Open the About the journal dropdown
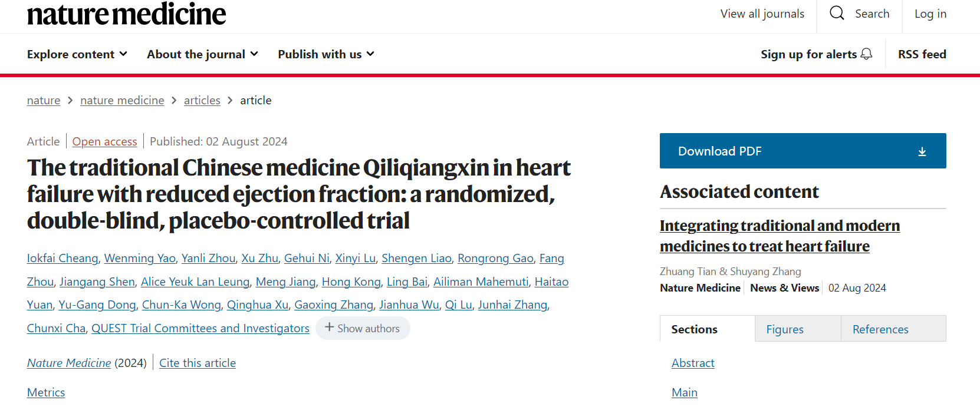 tap(202, 54)
